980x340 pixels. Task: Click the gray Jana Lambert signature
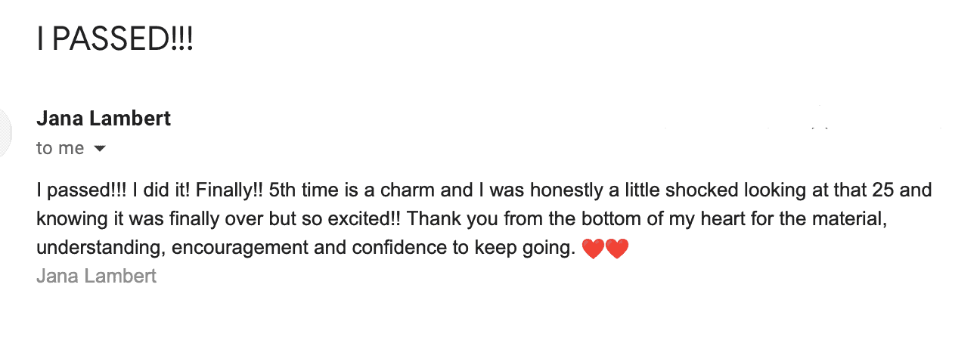point(96,277)
